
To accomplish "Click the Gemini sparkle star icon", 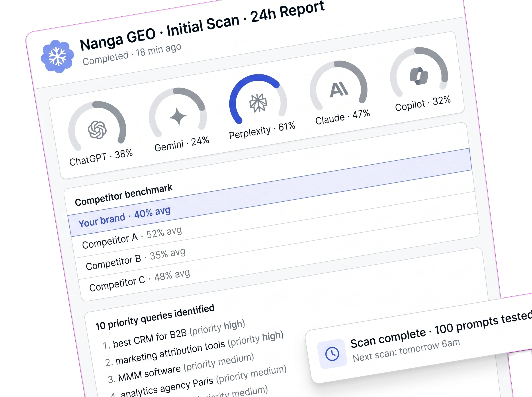I will [x=178, y=117].
